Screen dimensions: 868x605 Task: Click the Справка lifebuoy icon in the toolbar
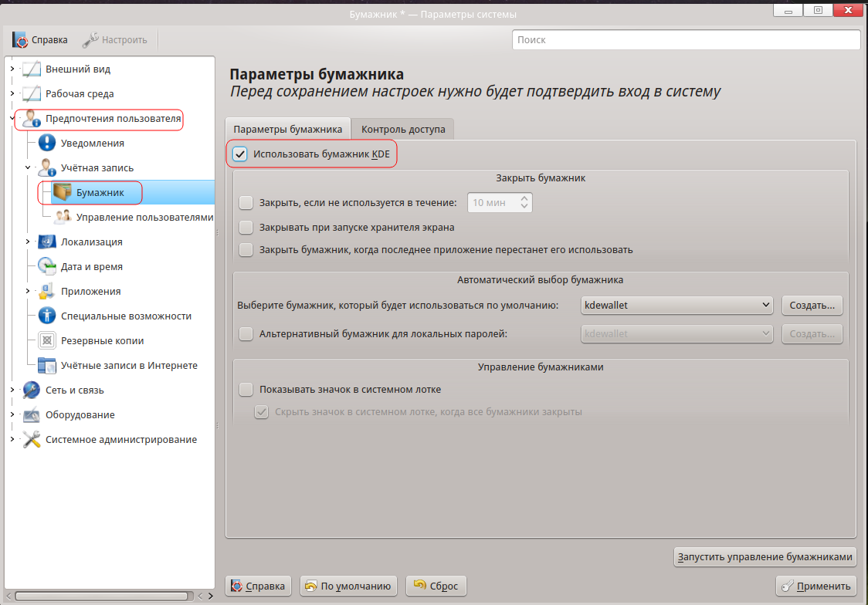[20, 40]
